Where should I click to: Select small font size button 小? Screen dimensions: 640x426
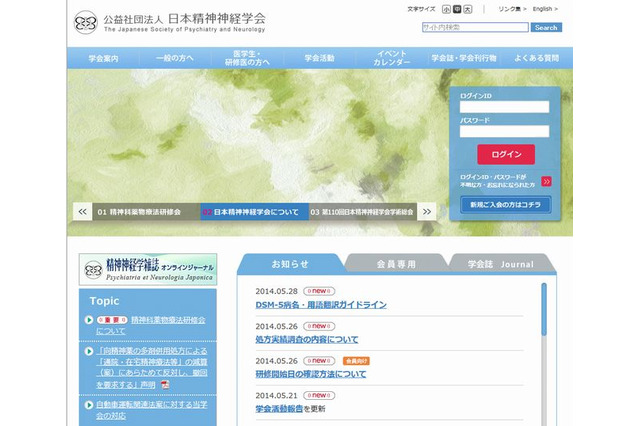click(447, 9)
